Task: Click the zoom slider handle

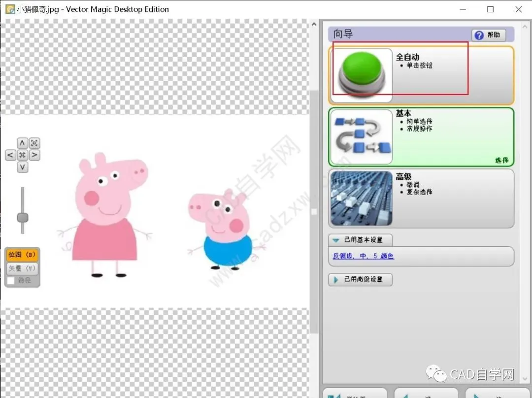Action: pos(22,218)
